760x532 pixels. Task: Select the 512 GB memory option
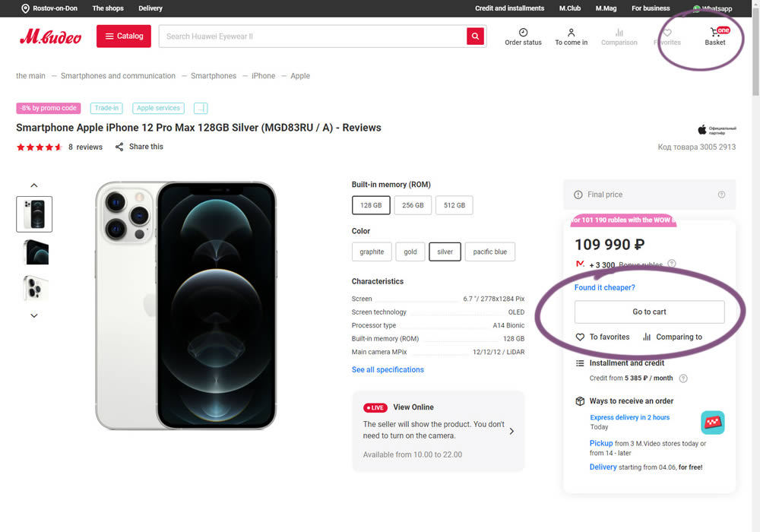coord(454,205)
